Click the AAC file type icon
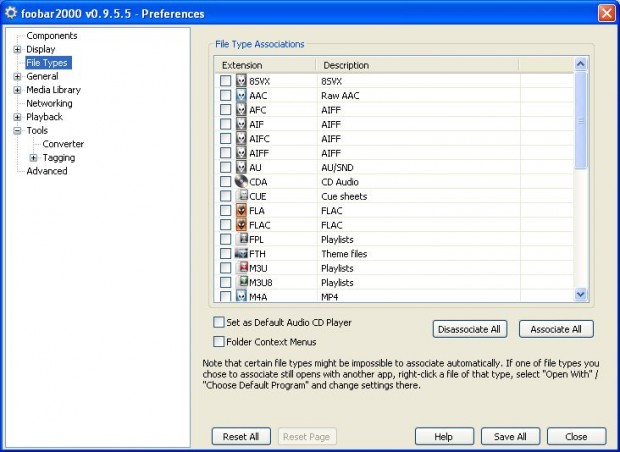 241,95
